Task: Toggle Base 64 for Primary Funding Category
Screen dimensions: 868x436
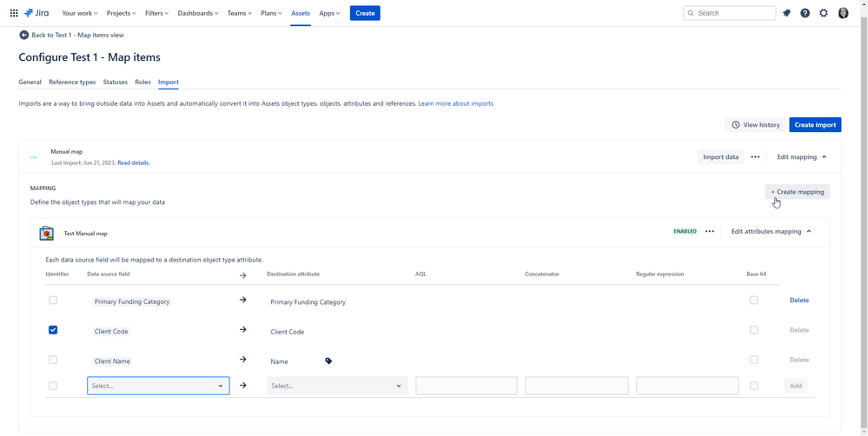Action: (753, 300)
